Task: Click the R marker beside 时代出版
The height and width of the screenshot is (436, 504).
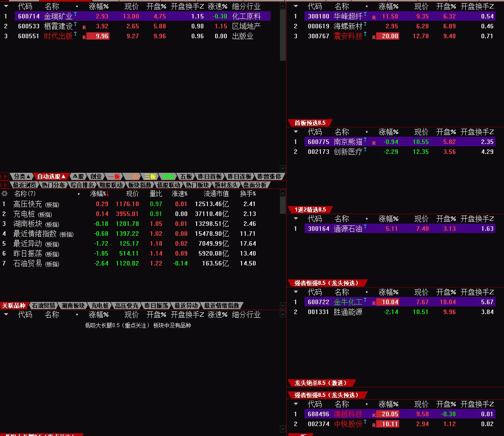Action: coord(84,37)
